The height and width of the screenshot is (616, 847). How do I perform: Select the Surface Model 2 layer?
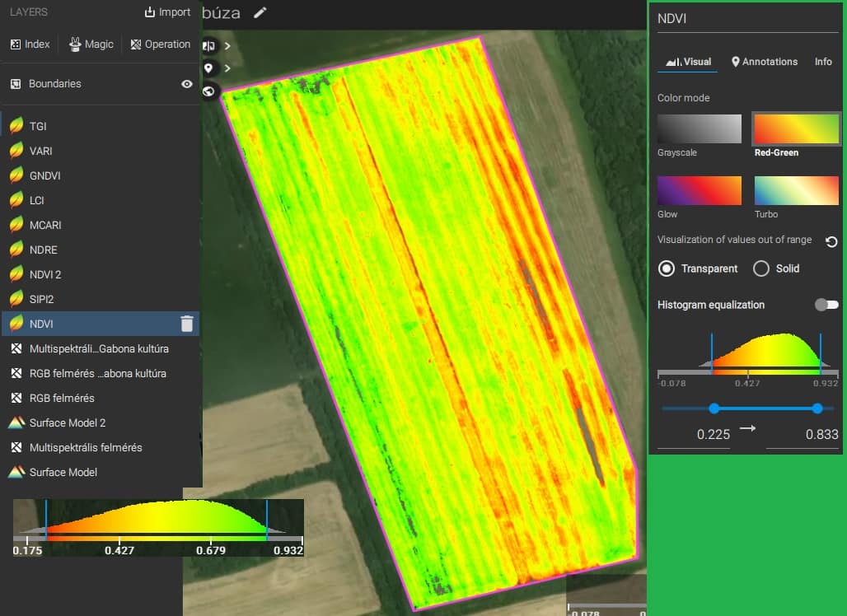coord(68,422)
